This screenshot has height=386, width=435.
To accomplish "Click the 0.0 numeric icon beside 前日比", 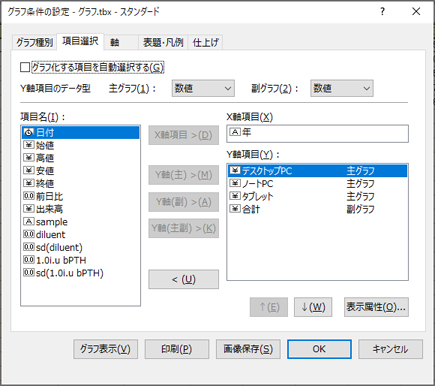I will tap(29, 196).
